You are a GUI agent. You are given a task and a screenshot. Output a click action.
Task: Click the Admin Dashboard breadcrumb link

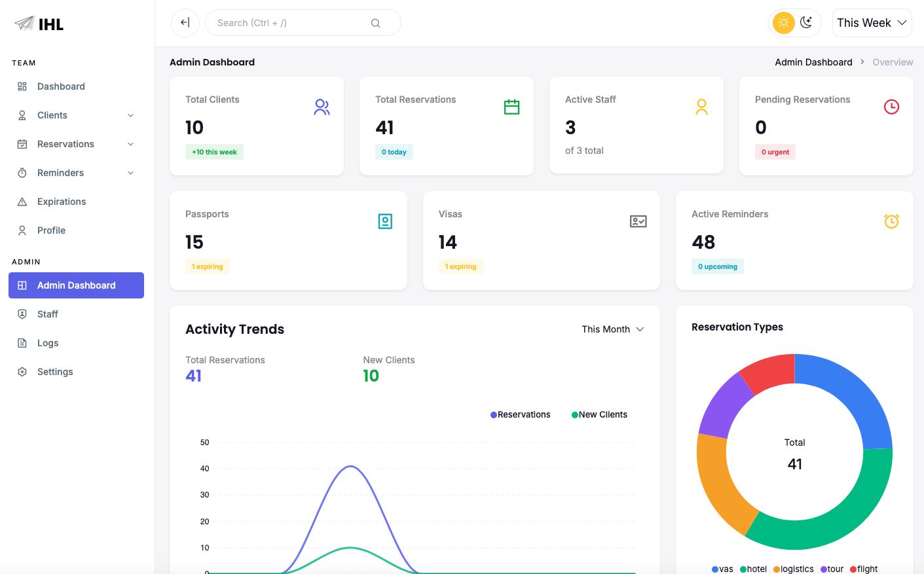click(813, 62)
